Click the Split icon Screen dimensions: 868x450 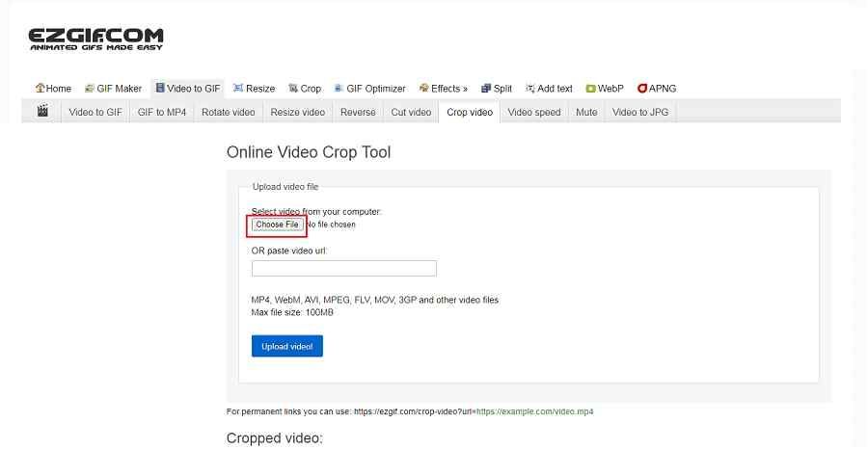[x=486, y=88]
